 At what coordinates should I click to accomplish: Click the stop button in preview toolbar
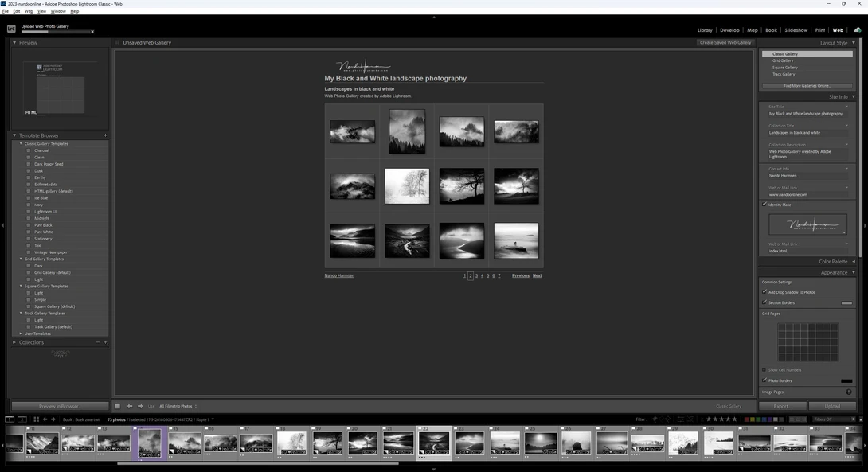pyautogui.click(x=117, y=406)
